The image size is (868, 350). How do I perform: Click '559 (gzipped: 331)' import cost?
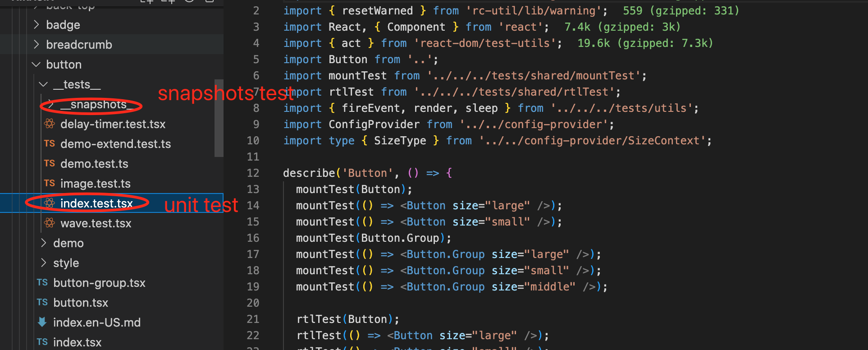click(681, 11)
